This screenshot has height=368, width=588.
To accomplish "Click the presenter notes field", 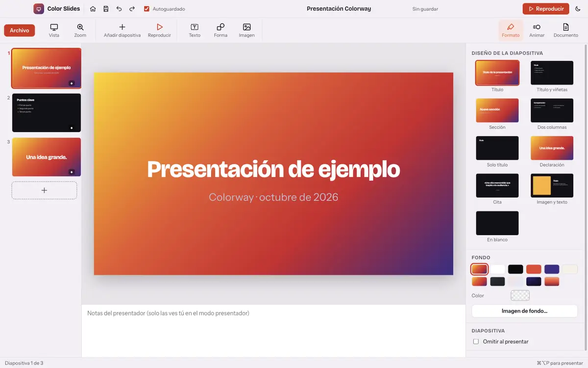I will (x=273, y=331).
